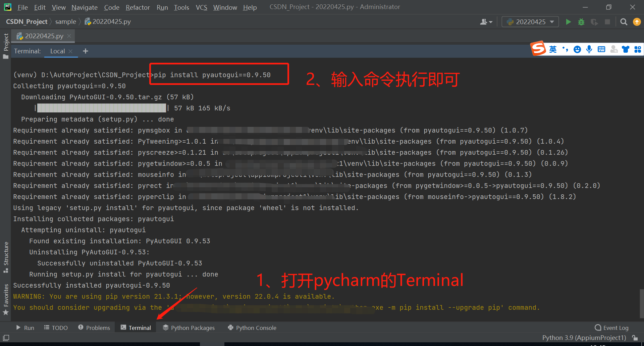Open the VCS menu
This screenshot has width=644, height=346.
pos(201,7)
